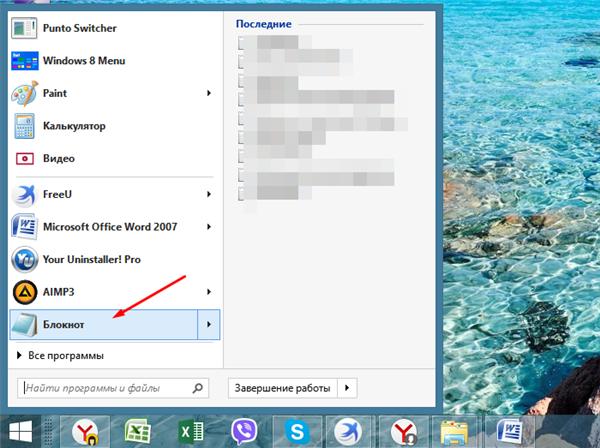
Task: Open the Блокнот notepad icon
Action: coord(25,325)
